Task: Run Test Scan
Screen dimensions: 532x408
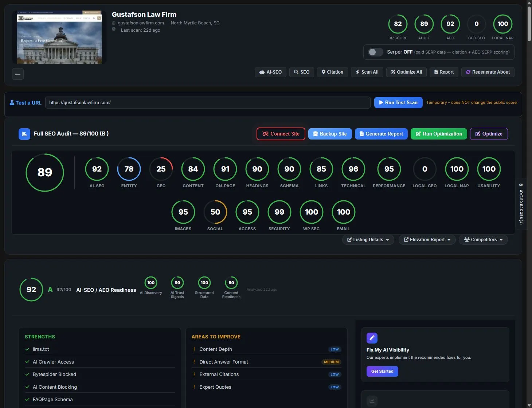Action: tap(398, 103)
